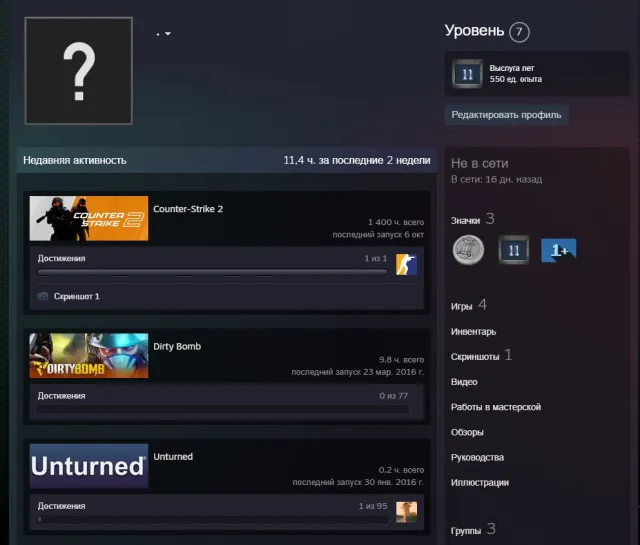Click the Unturned achievements progress bar
This screenshot has height=545, width=640.
pyautogui.click(x=212, y=520)
